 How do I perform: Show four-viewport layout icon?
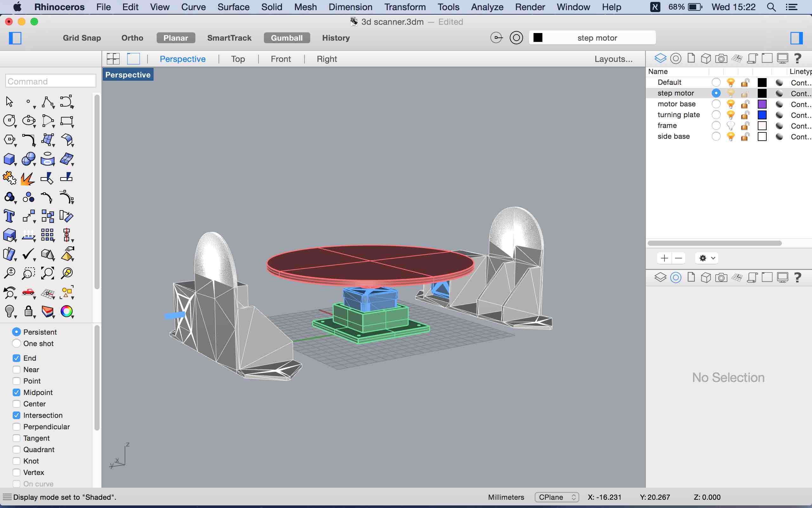point(113,59)
